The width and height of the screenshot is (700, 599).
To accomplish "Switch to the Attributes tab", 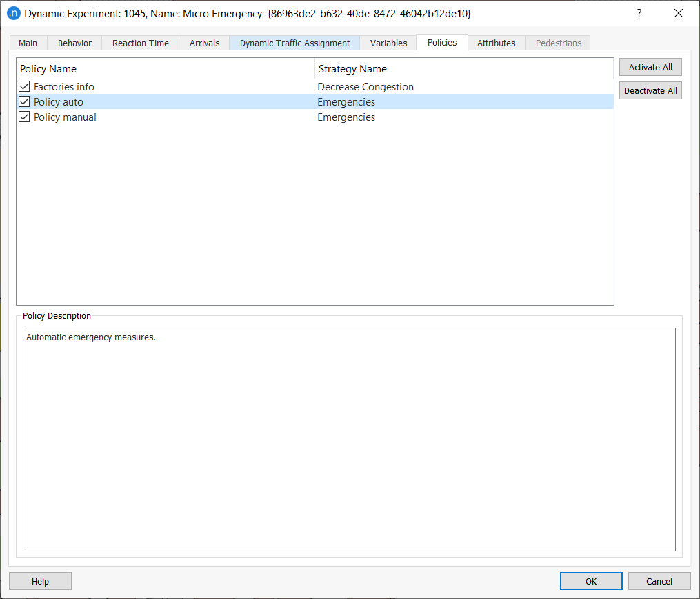I will (x=496, y=42).
